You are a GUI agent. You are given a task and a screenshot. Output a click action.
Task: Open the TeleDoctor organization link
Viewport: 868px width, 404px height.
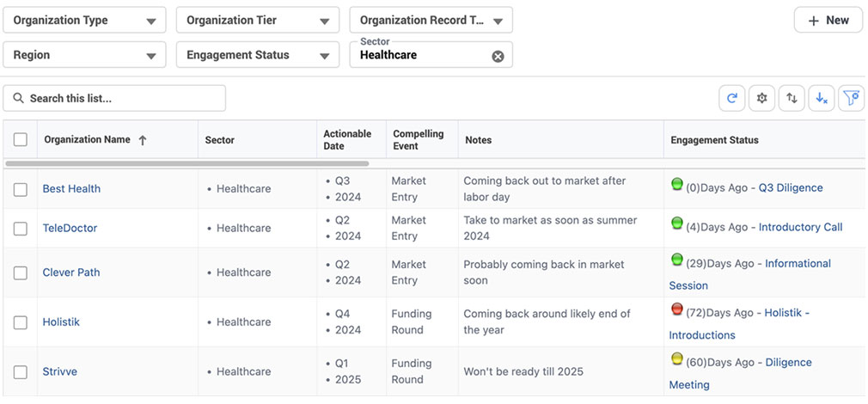70,228
